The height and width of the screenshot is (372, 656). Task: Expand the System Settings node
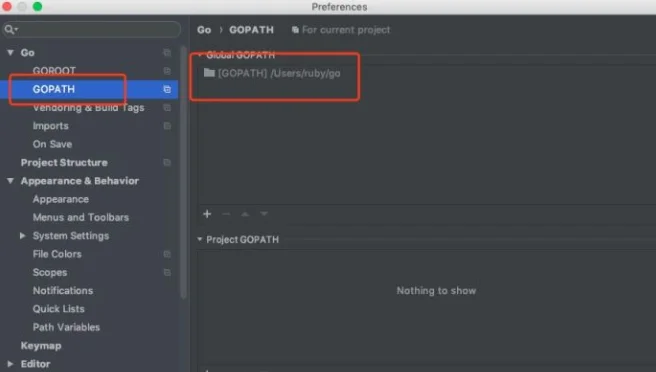point(23,236)
